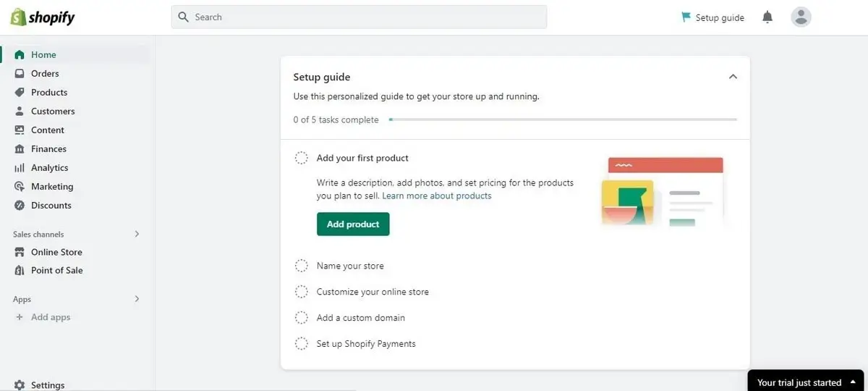
Task: Click the tasks progress bar
Action: point(563,119)
